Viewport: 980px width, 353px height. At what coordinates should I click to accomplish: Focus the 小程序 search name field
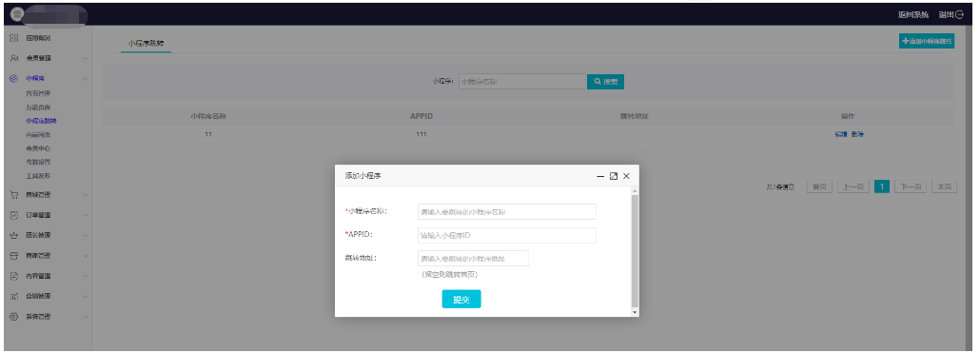(x=522, y=82)
